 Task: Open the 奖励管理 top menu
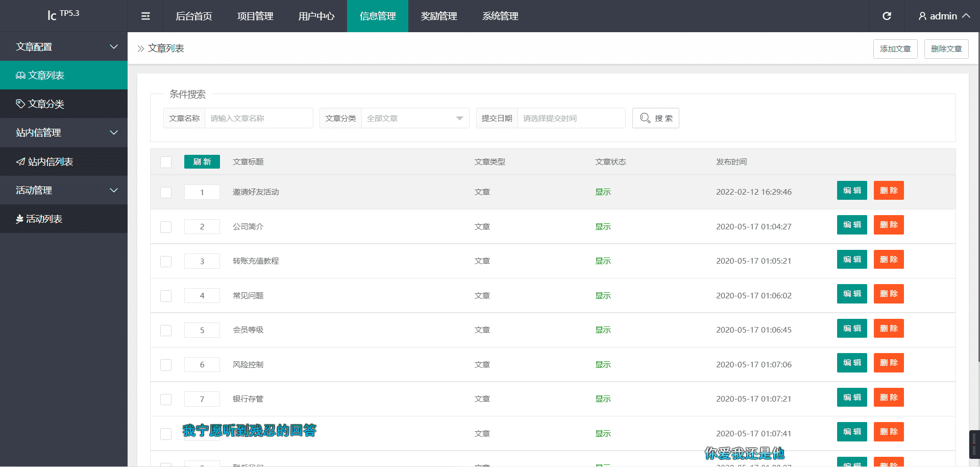tap(439, 16)
